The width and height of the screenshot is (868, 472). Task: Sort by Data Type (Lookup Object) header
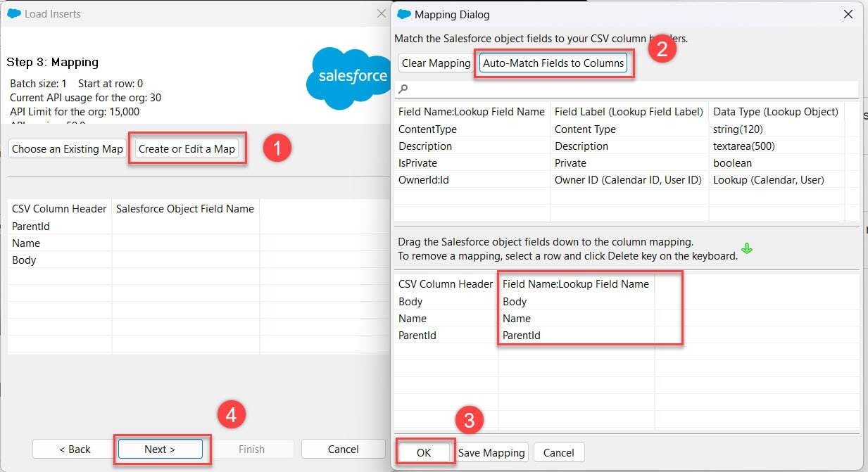coord(776,112)
